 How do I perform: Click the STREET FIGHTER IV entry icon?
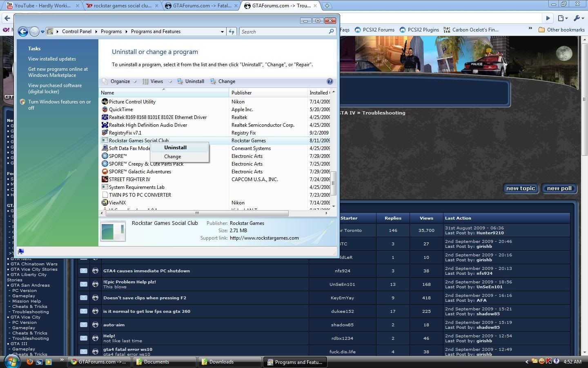[105, 179]
